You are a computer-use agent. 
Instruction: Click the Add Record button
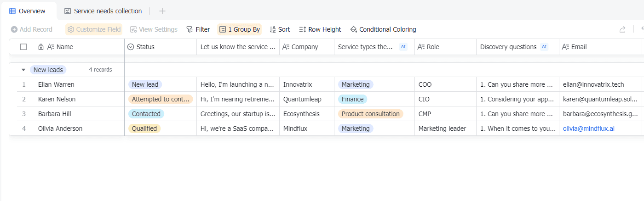[32, 29]
